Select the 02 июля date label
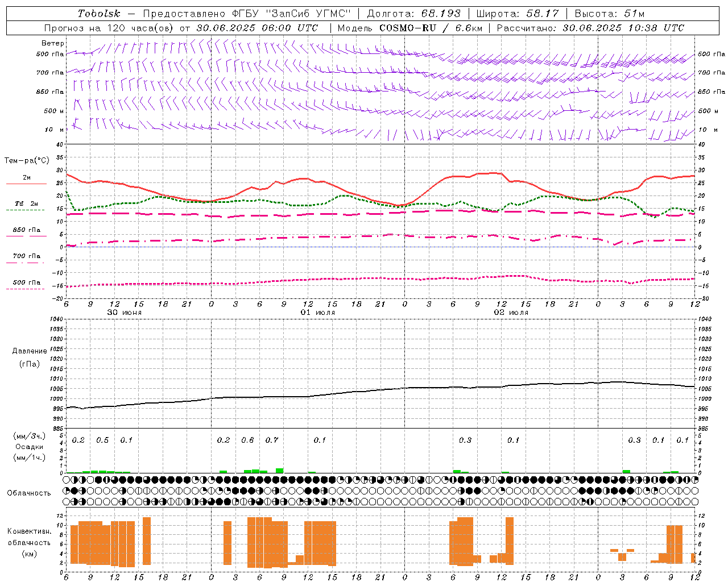Image resolution: width=728 pixels, height=582 pixels. click(x=511, y=313)
